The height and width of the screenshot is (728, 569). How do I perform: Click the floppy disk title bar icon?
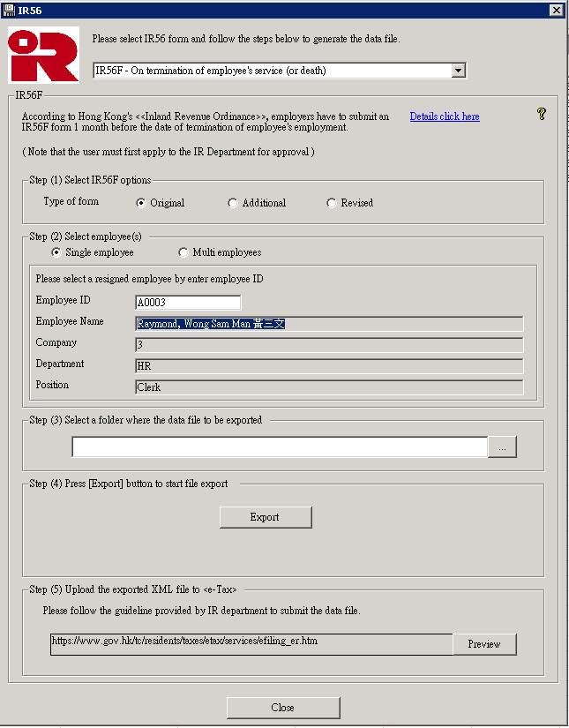point(9,10)
